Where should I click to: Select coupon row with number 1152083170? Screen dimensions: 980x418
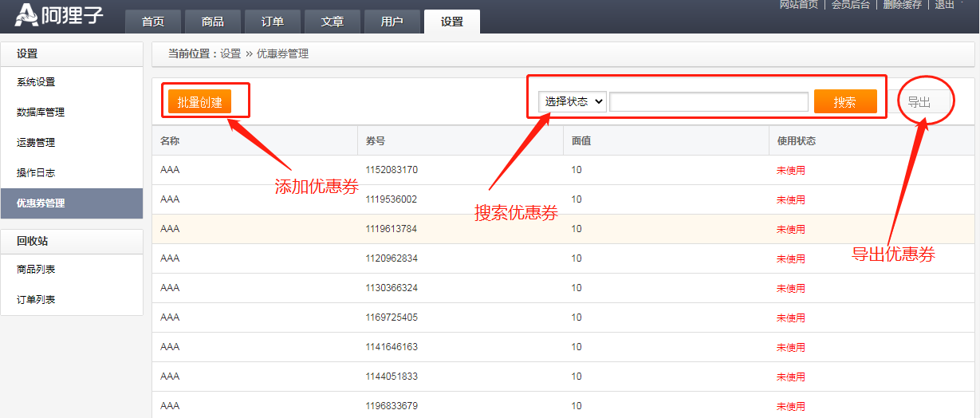392,170
